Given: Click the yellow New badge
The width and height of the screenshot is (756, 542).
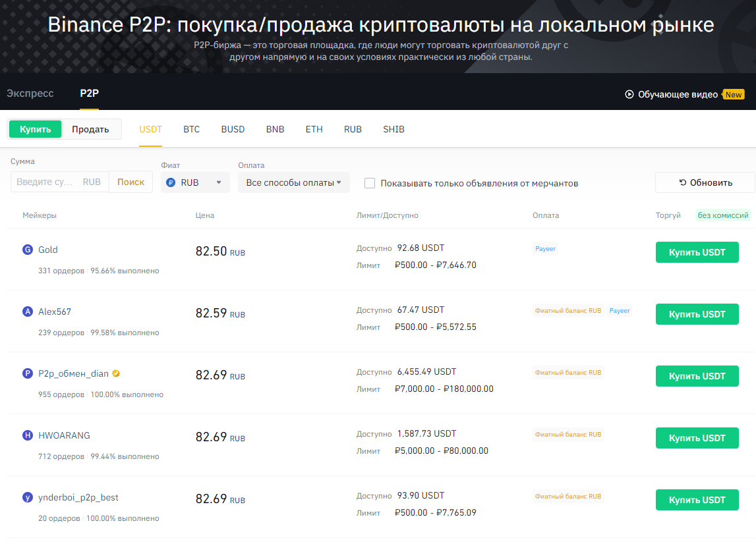Looking at the screenshot, I should pos(734,94).
